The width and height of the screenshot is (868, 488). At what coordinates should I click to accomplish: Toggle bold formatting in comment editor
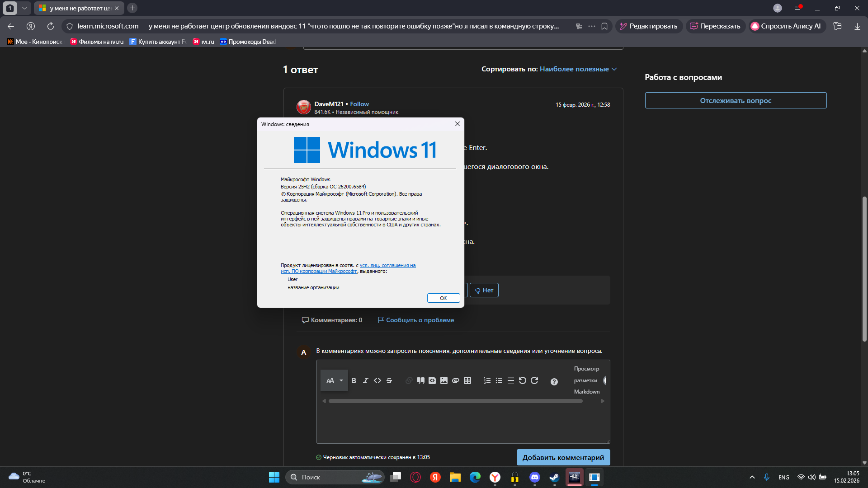coord(354,380)
